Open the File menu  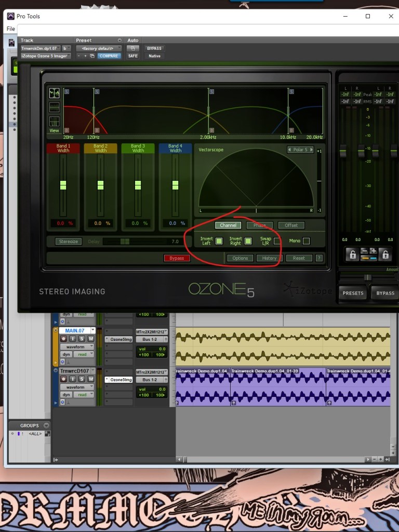11,29
